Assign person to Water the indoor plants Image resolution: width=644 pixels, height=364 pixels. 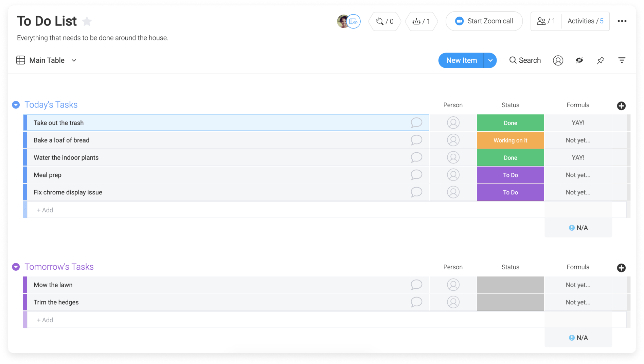coord(453,157)
